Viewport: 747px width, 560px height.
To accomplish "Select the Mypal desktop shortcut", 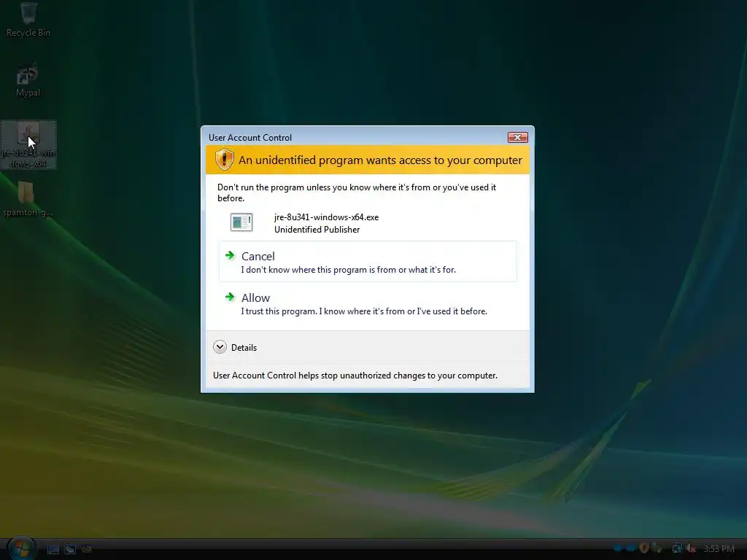I will pos(28,80).
